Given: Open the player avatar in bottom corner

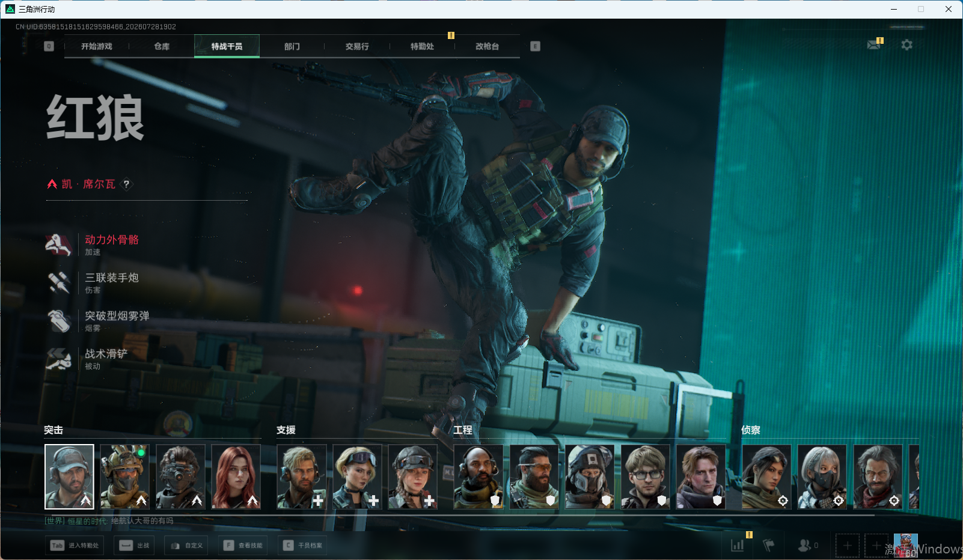Looking at the screenshot, I should click(x=906, y=546).
